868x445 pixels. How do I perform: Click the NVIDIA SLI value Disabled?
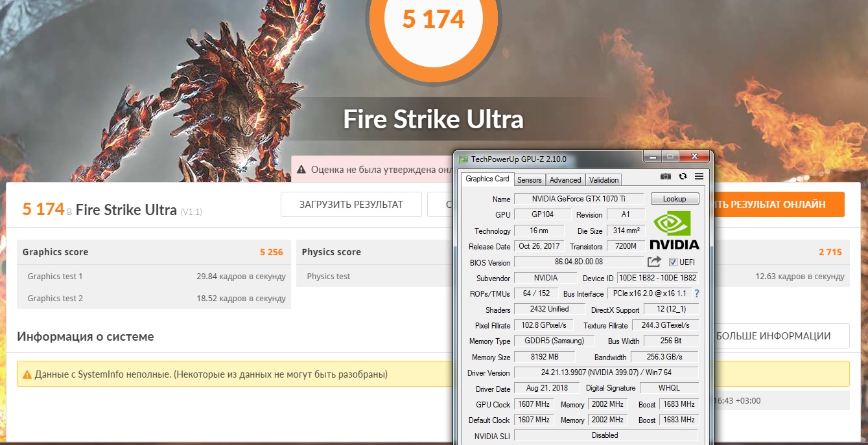606,435
